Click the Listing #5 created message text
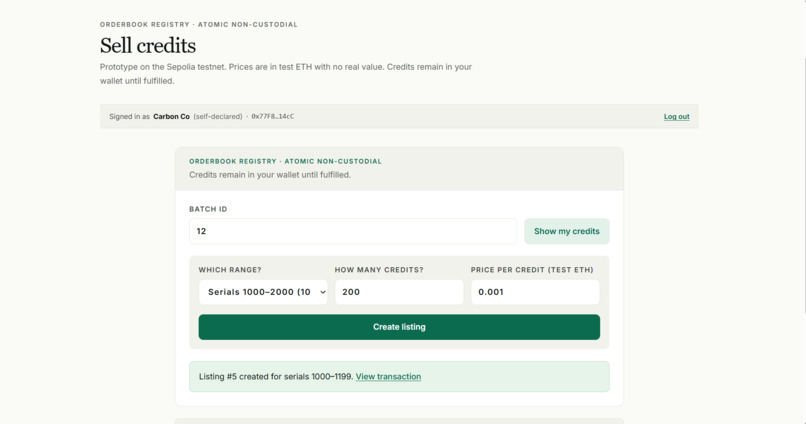This screenshot has height=424, width=806. [276, 377]
